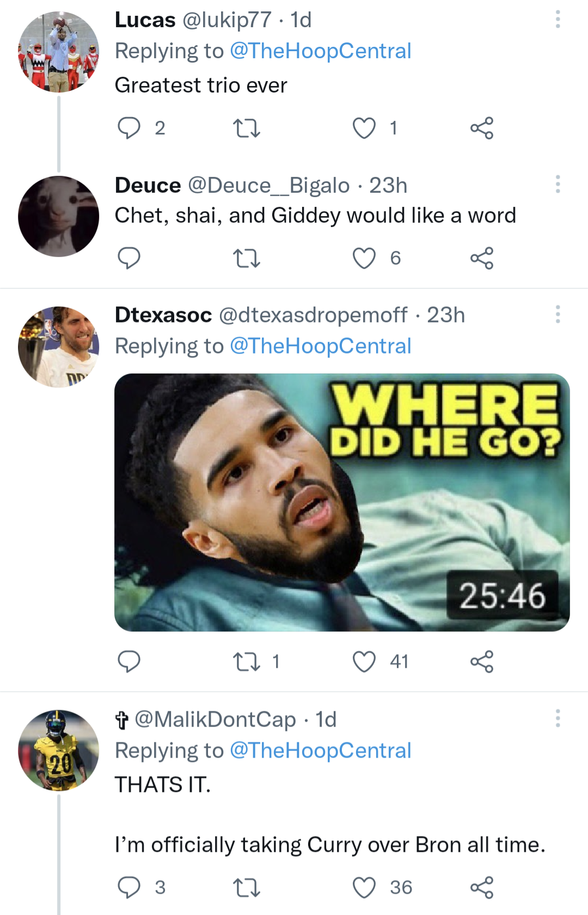Open @TheHoopCentral link in Dtexasoc's reply
588x915 pixels.
click(320, 346)
